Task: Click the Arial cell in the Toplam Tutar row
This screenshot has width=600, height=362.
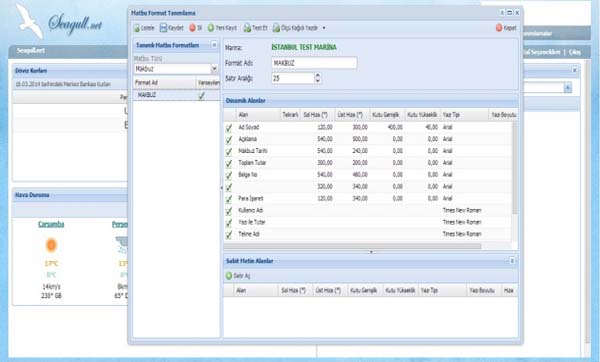Action: [x=447, y=163]
